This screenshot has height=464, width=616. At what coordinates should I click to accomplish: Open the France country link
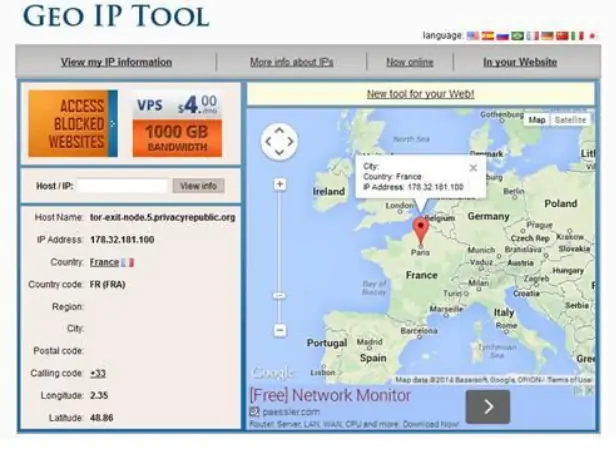coord(104,262)
